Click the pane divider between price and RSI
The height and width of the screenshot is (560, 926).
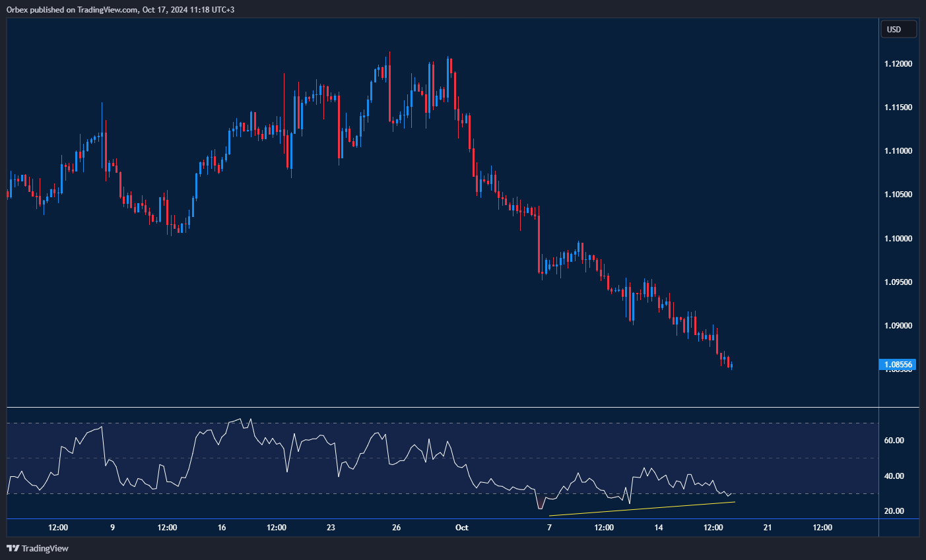(442, 408)
